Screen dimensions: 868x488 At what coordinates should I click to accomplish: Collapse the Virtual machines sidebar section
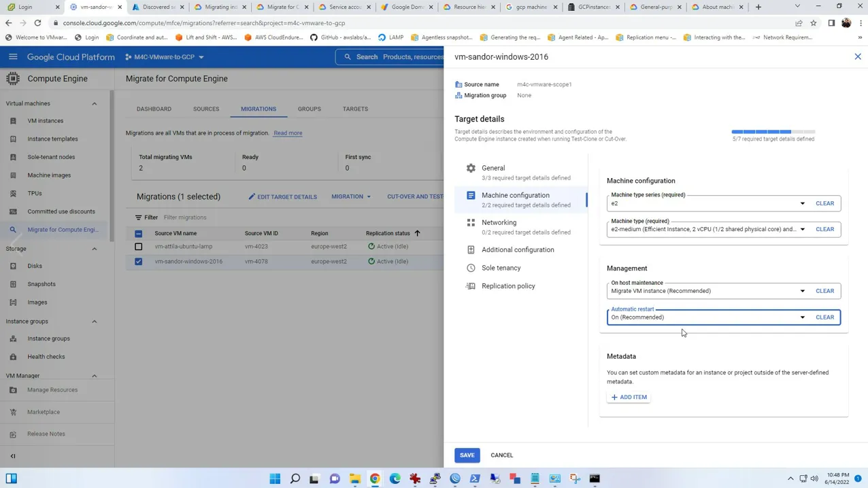click(95, 104)
